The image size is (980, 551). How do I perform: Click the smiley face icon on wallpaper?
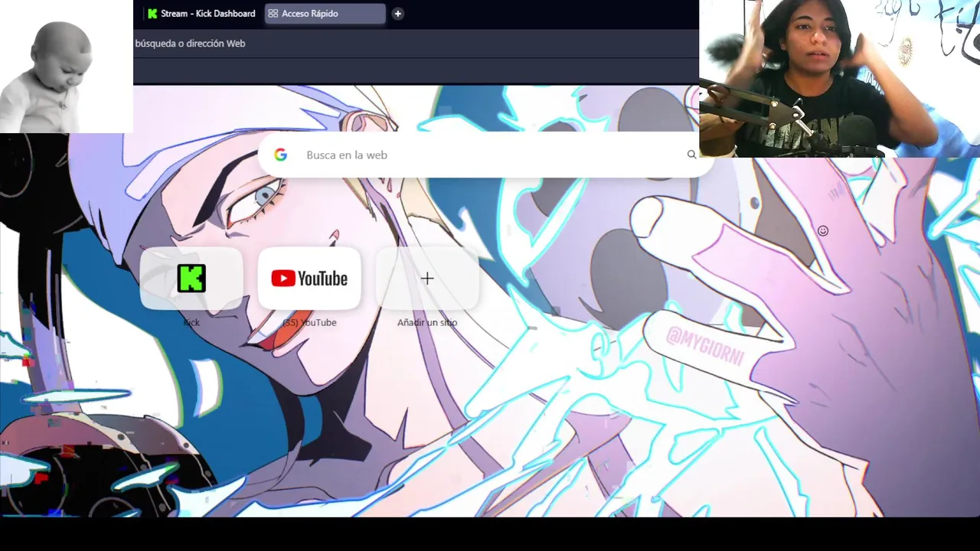coord(823,230)
